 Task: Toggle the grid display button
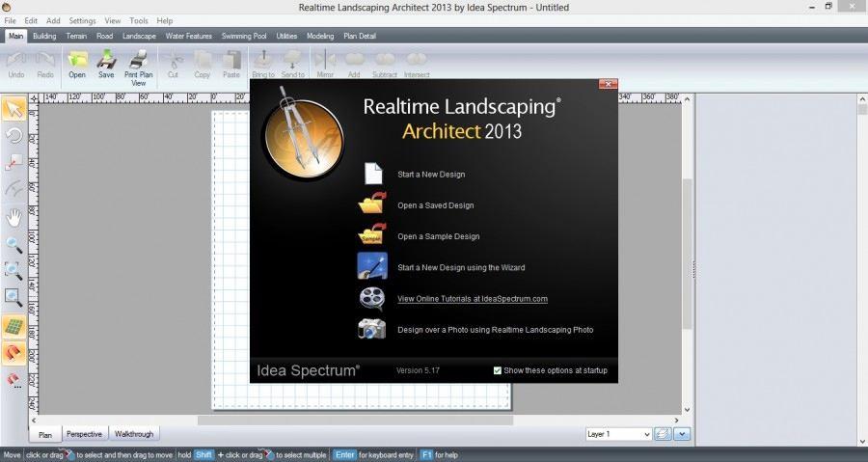pos(14,326)
